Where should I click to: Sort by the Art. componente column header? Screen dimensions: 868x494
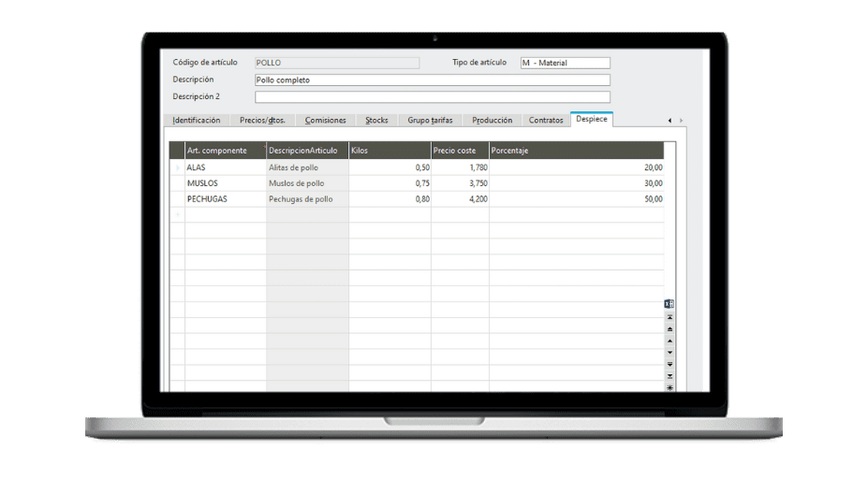point(226,151)
